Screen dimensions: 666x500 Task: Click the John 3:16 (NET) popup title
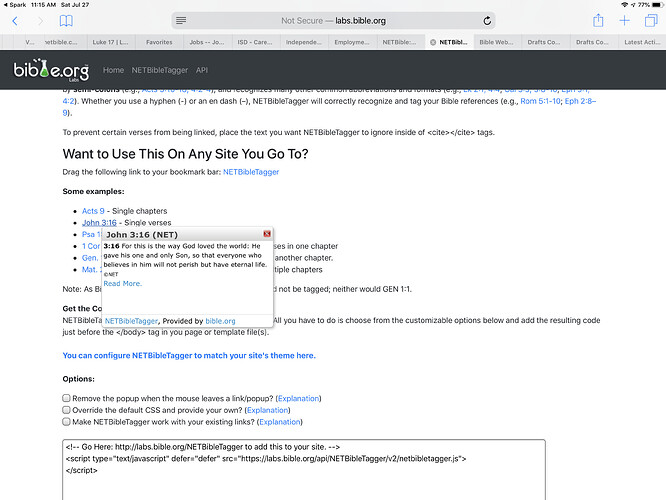142,234
